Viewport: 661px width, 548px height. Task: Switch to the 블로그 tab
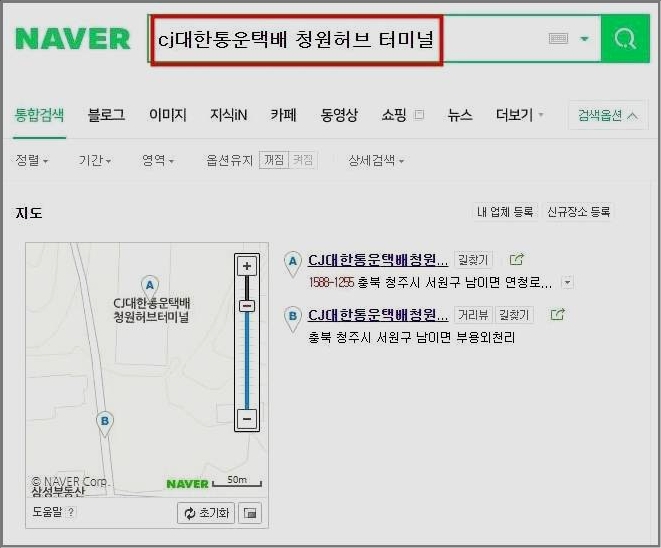coord(106,115)
